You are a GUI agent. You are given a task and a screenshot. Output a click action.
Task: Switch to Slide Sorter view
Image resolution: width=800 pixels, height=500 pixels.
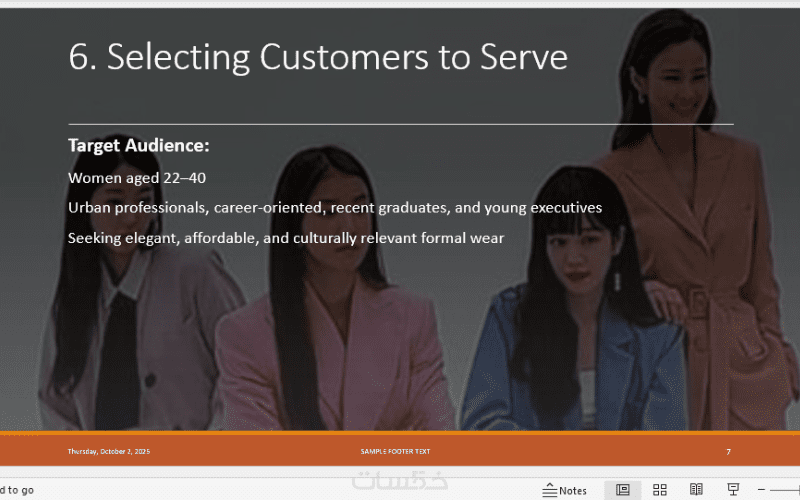click(x=660, y=490)
